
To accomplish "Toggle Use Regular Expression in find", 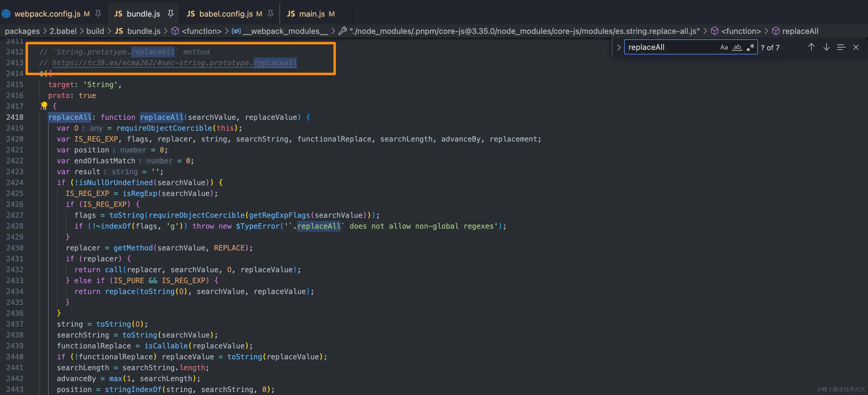I will pos(750,47).
